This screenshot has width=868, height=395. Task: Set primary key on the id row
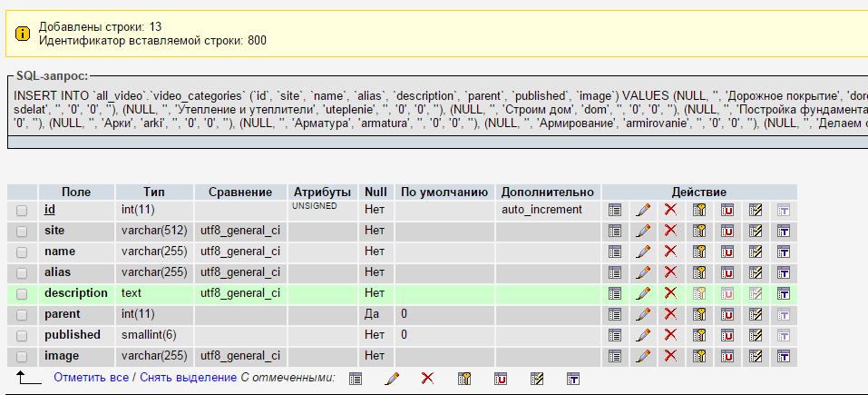point(699,210)
